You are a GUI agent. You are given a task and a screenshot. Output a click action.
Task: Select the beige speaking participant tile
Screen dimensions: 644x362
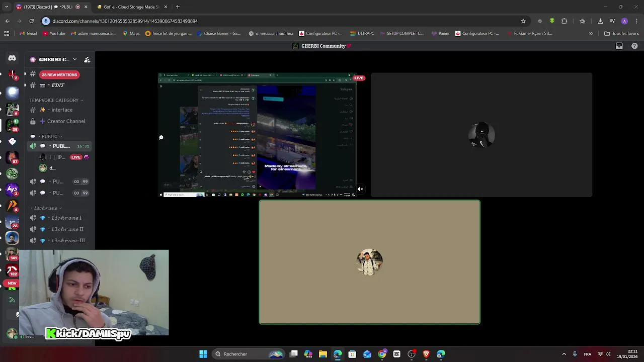(370, 262)
